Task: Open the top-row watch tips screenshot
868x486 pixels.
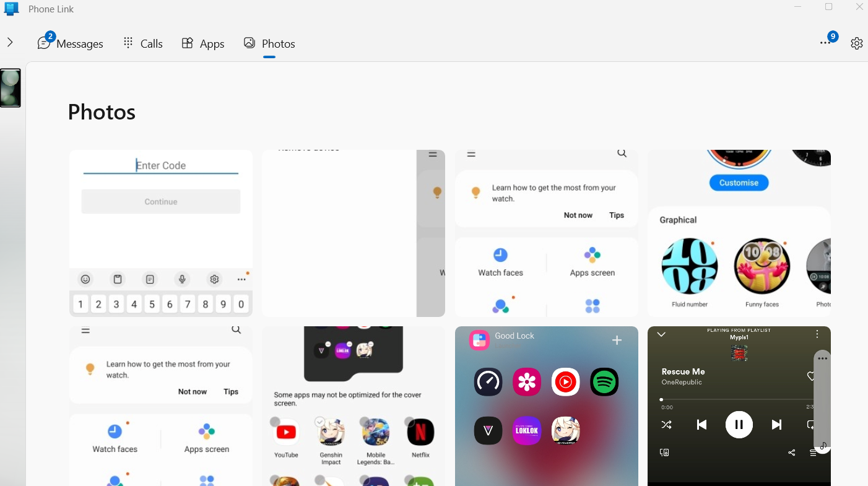Action: (x=546, y=233)
